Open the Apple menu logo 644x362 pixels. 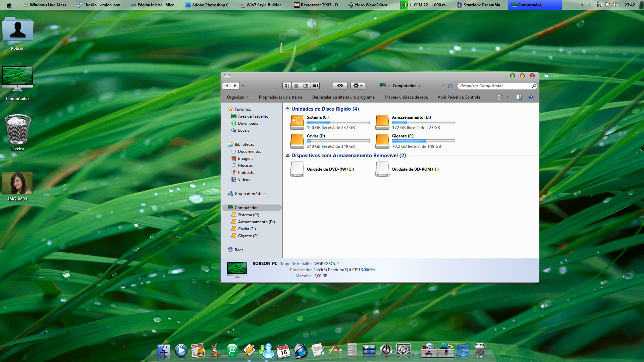coord(9,5)
